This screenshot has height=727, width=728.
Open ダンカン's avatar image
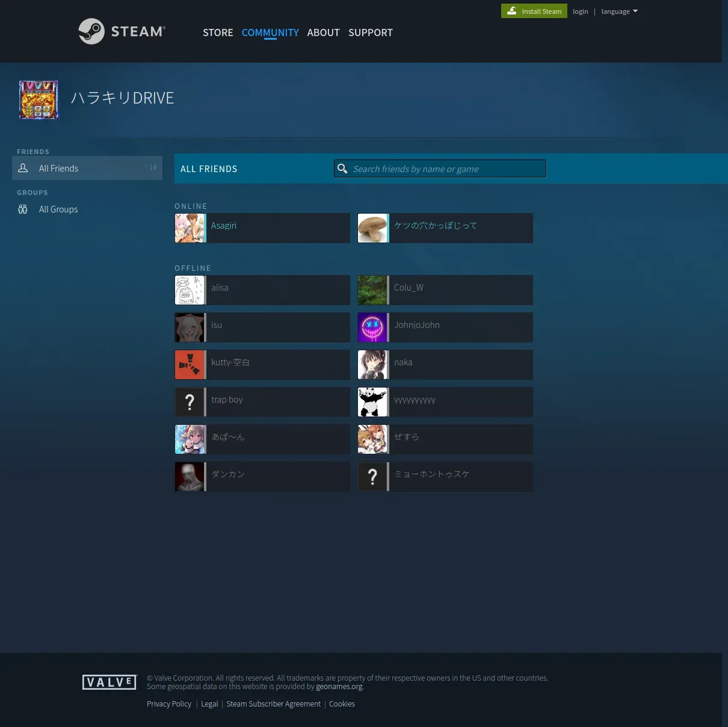click(190, 477)
